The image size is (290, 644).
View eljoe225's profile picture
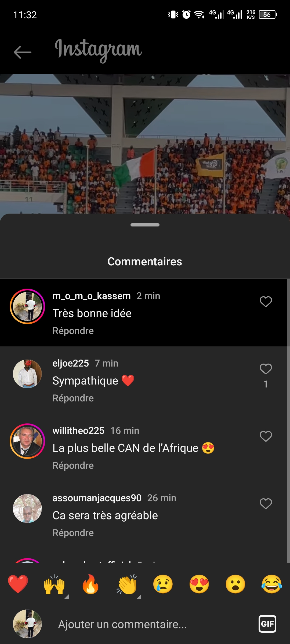27,374
